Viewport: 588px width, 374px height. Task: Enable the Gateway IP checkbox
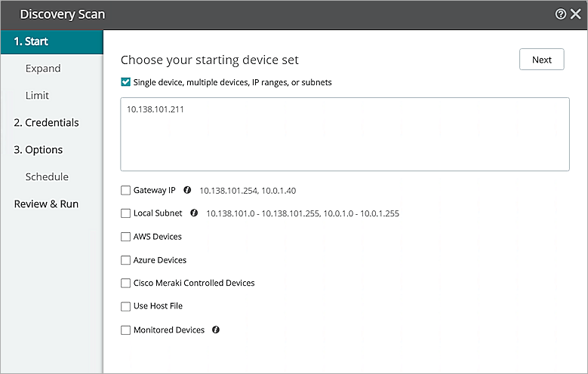tap(125, 191)
